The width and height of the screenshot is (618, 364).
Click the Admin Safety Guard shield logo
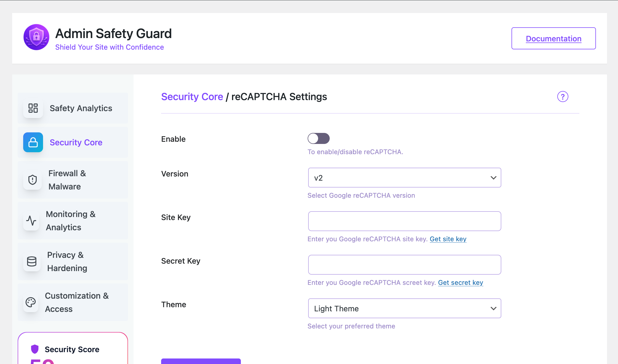36,37
